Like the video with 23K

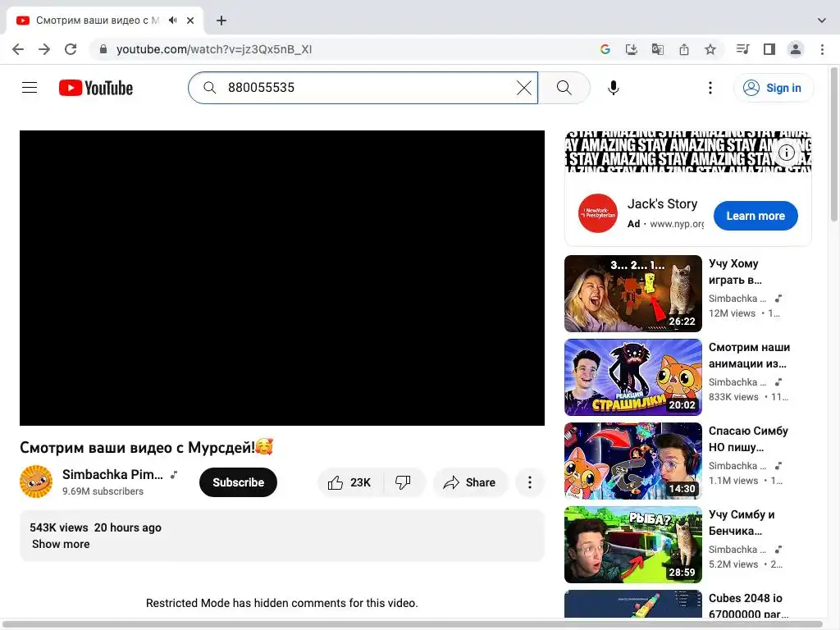click(349, 482)
